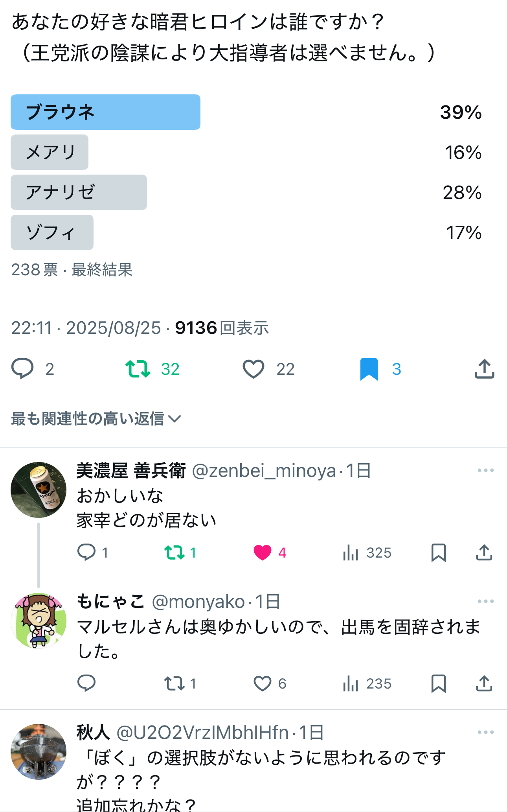The width and height of the screenshot is (507, 812).
Task: Undo repost on the main poll post
Action: [x=138, y=369]
